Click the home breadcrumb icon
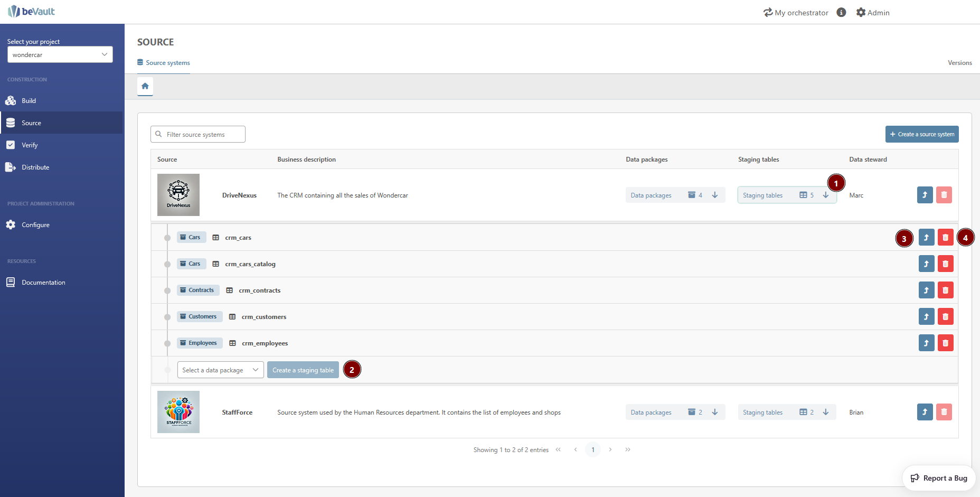Viewport: 980px width, 497px height. 145,86
